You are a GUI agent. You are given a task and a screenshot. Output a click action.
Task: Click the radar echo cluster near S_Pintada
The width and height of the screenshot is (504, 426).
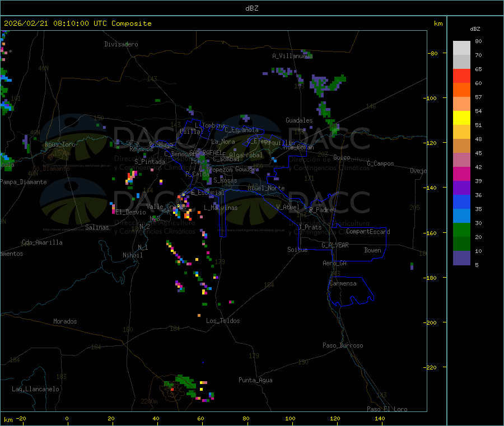tap(132, 177)
